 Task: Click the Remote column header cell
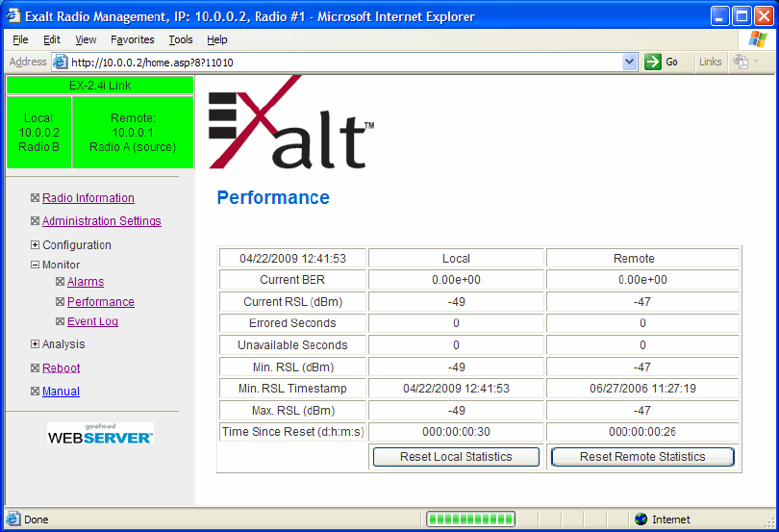[x=642, y=259]
